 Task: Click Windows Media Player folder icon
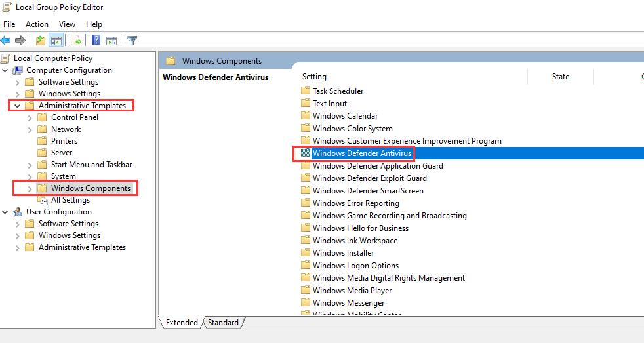(x=306, y=290)
